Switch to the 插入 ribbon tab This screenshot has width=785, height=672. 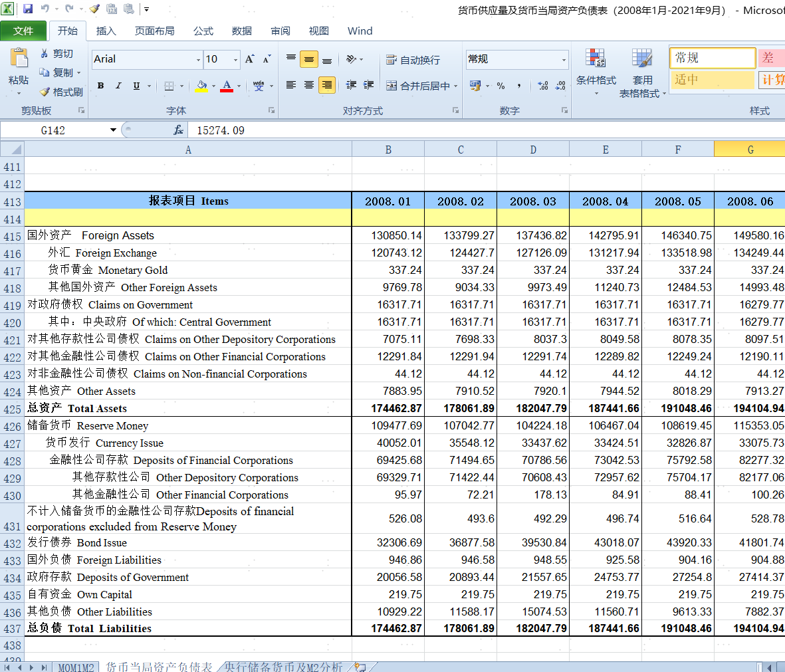tap(106, 31)
